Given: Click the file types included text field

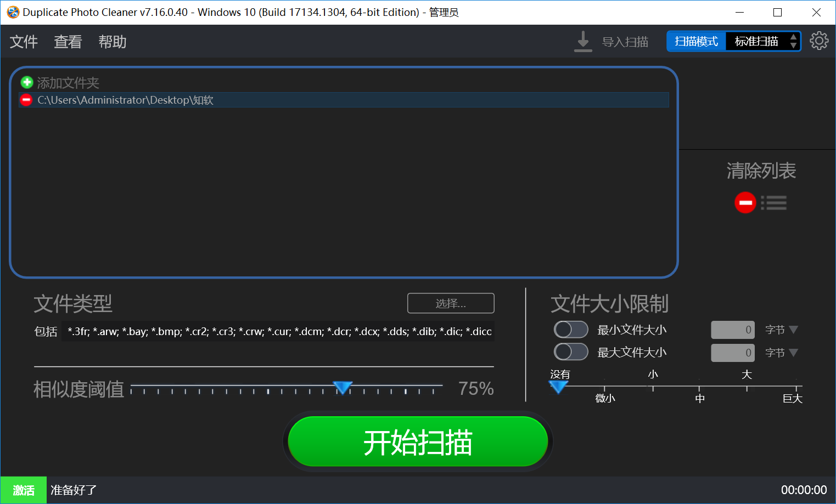Looking at the screenshot, I should (x=278, y=331).
